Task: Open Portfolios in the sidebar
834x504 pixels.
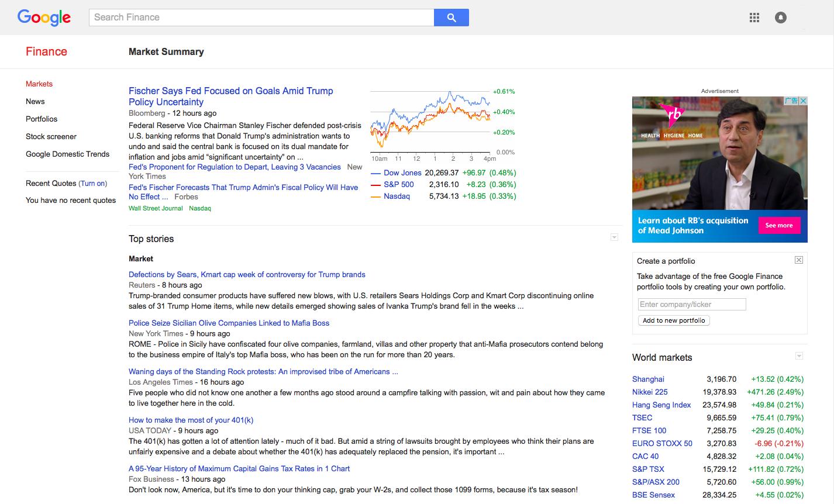Action: 42,119
